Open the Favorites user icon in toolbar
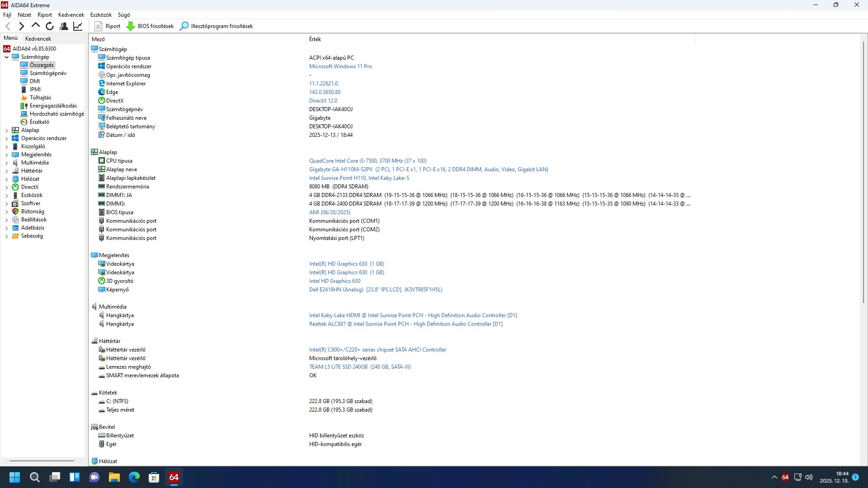Image resolution: width=868 pixels, height=488 pixels. click(x=64, y=26)
